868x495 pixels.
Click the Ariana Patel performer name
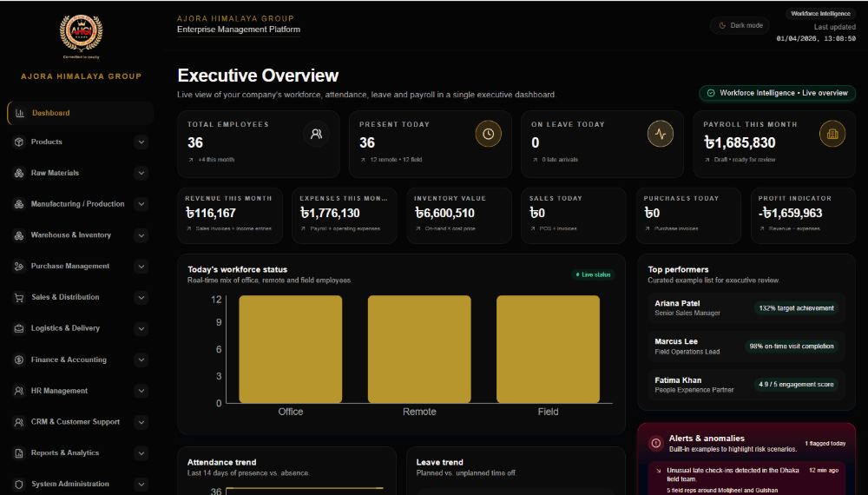[x=677, y=303]
